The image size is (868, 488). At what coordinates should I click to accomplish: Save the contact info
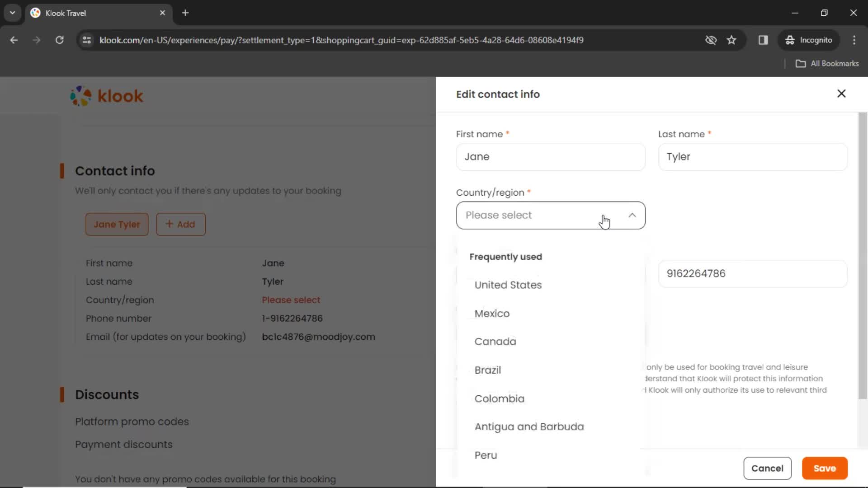825,469
